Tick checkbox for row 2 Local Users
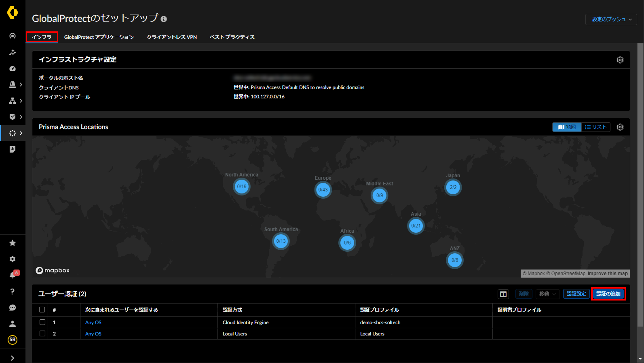Screen dimensions: 644x363 point(42,333)
